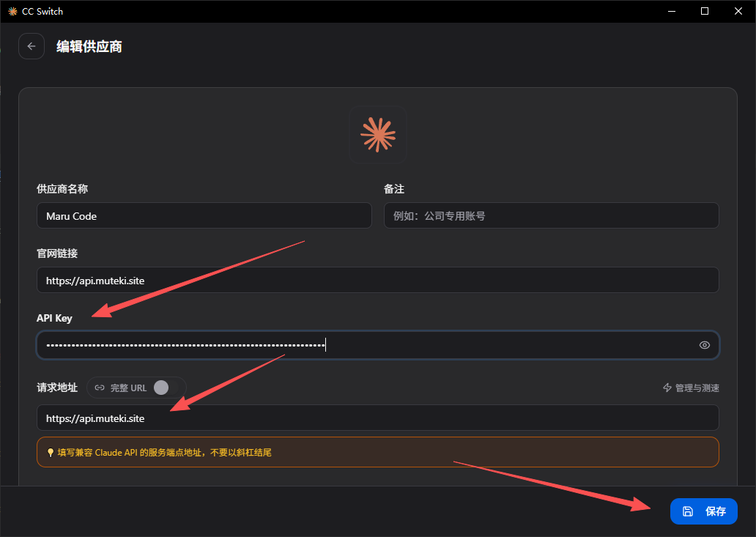Click the CC Switch title bar app icon
This screenshot has height=537, width=756.
[x=12, y=12]
